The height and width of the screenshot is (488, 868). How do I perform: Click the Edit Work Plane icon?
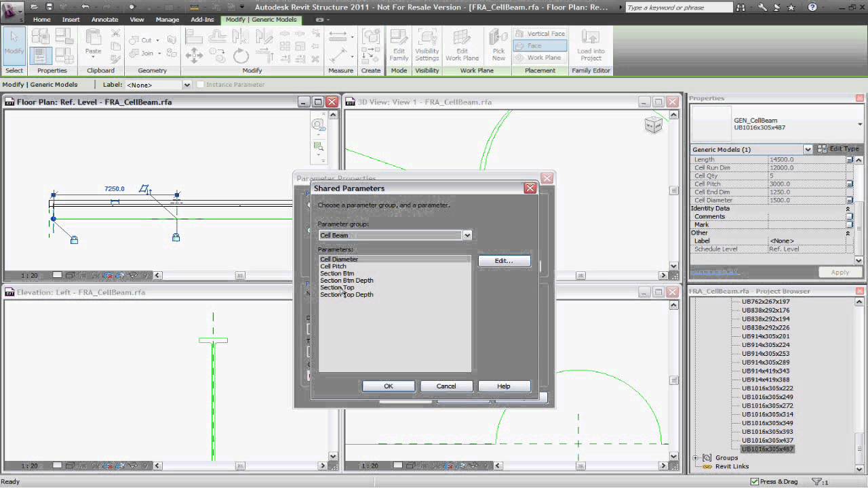coord(462,45)
